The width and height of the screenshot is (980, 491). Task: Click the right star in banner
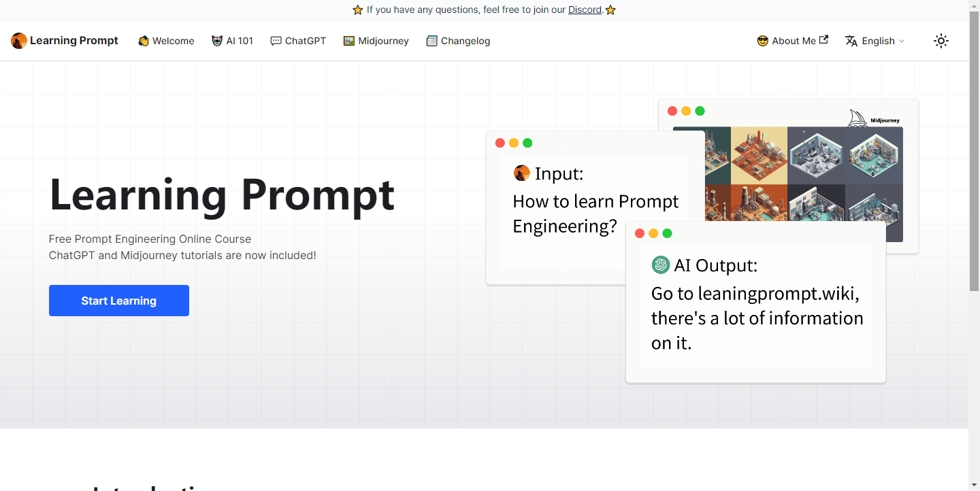coord(610,10)
